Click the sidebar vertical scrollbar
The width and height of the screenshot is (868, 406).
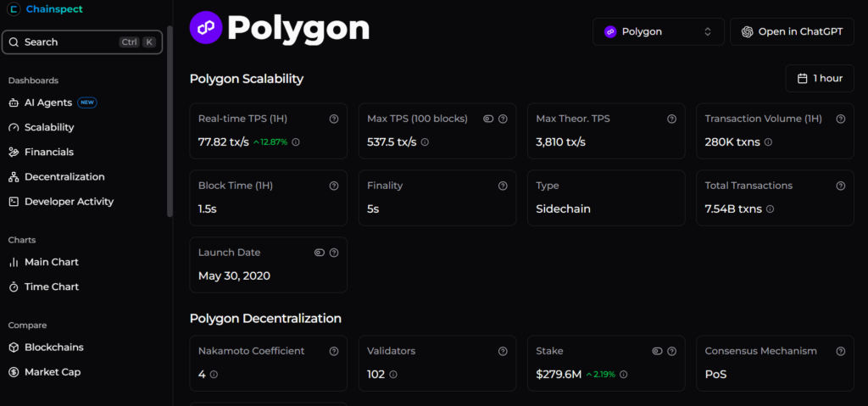coord(170,120)
